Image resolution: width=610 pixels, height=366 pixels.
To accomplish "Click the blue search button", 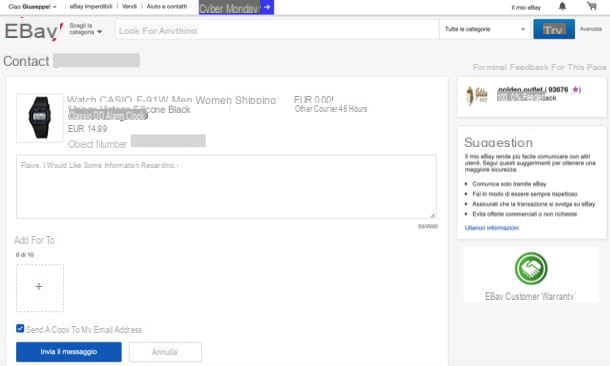I will [554, 29].
